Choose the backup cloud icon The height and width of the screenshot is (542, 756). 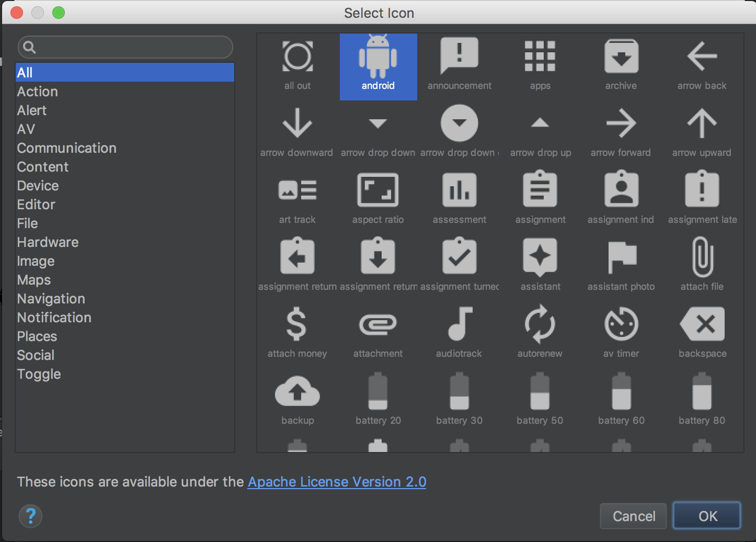(297, 391)
